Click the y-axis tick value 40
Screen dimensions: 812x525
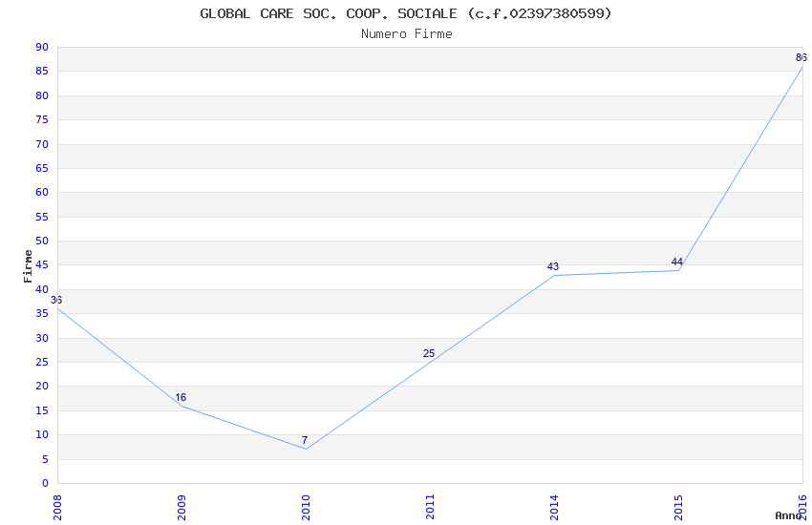(42, 289)
